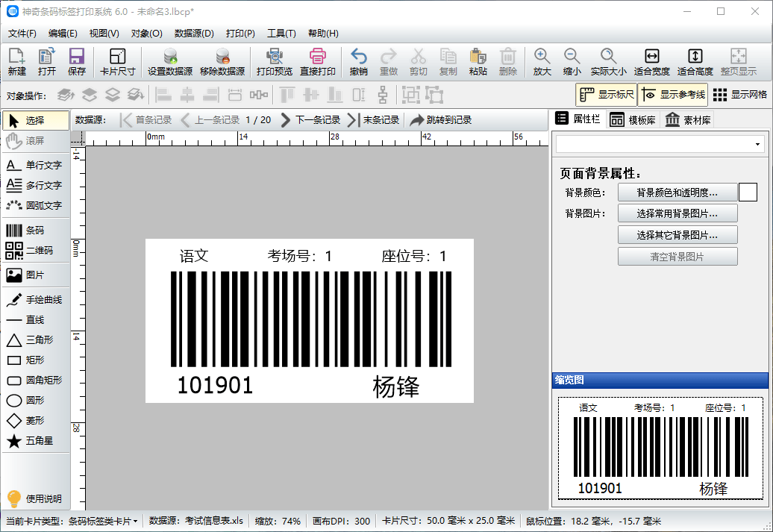Click the white background color swatch
Screen dimensions: 773x532
coord(748,192)
